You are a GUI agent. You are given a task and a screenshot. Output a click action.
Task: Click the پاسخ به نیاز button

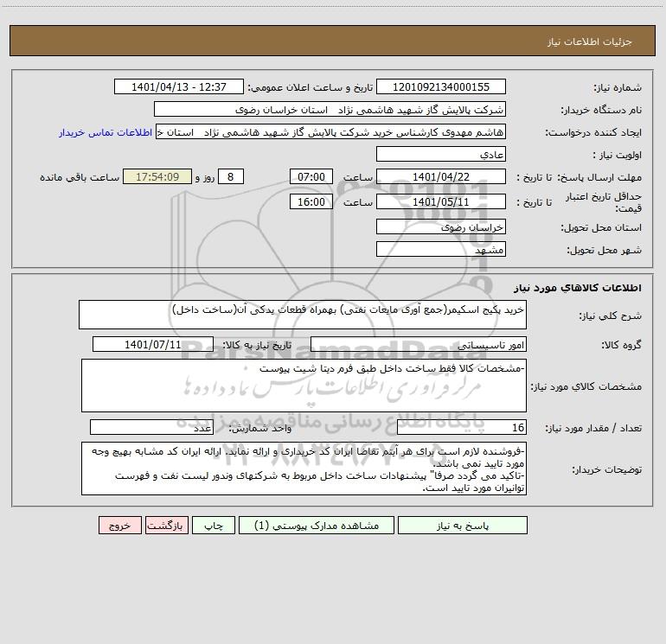tap(463, 525)
